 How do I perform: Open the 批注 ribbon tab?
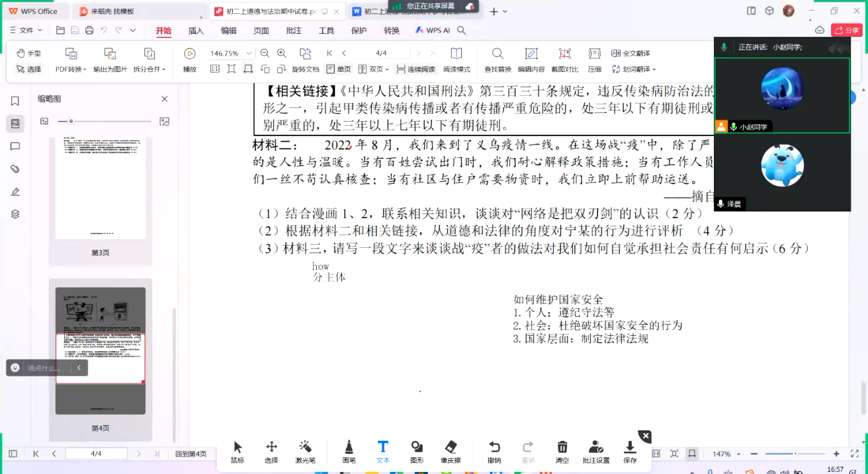point(294,30)
